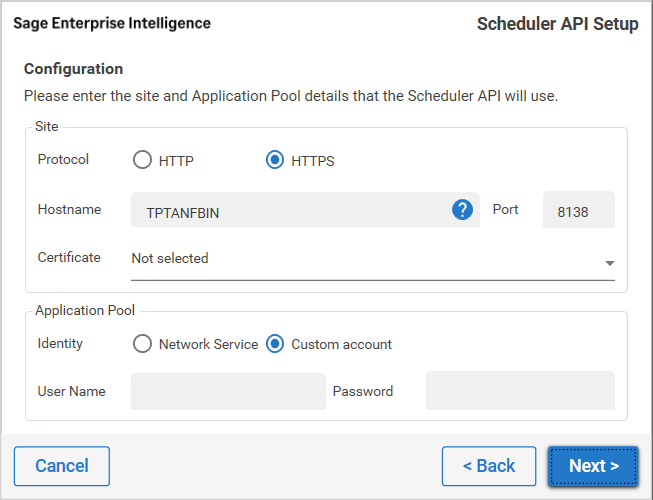
Task: Click the Site group box label
Action: (47, 128)
